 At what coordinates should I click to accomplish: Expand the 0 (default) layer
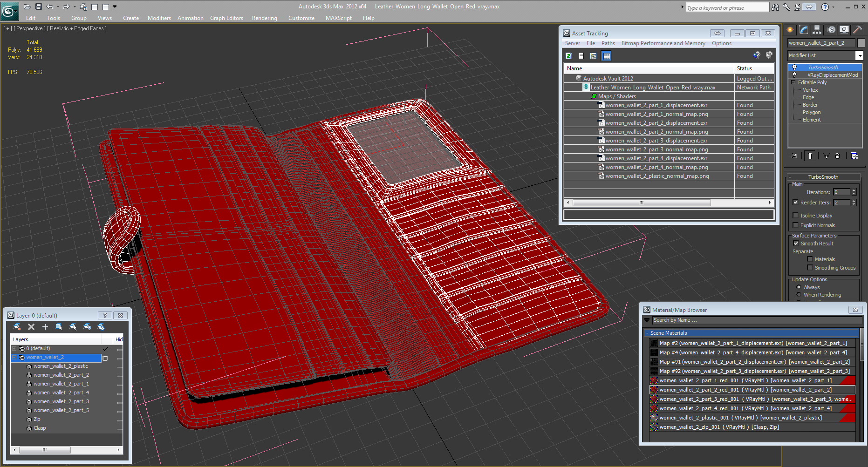click(x=14, y=348)
